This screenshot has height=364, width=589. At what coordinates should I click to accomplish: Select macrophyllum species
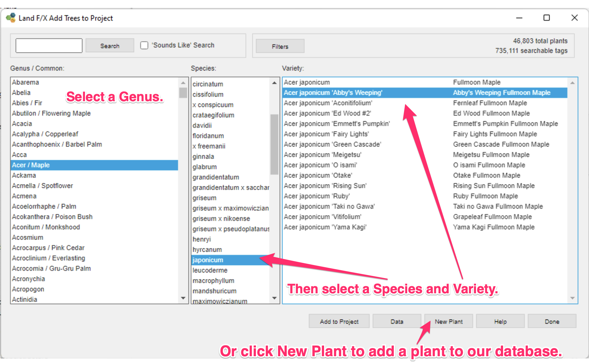tap(230, 281)
